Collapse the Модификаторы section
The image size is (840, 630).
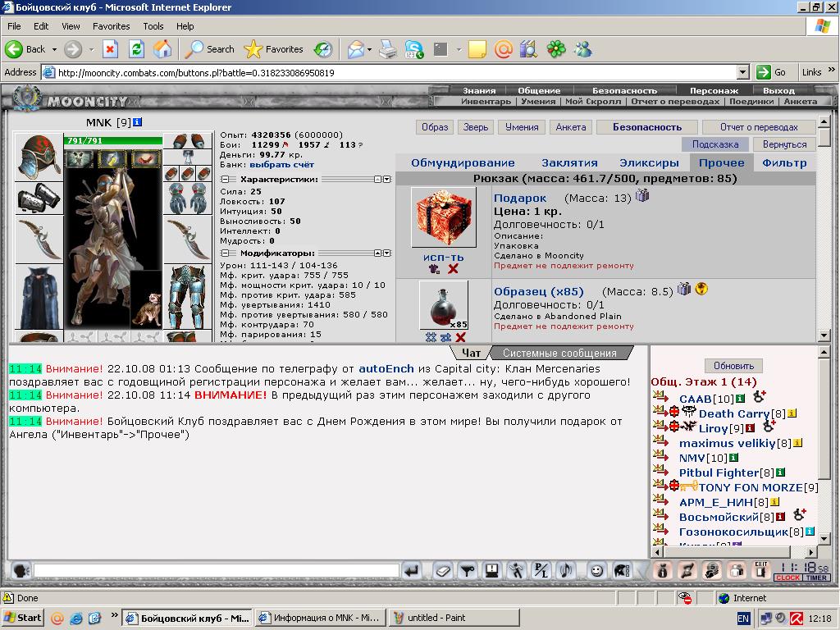225,253
